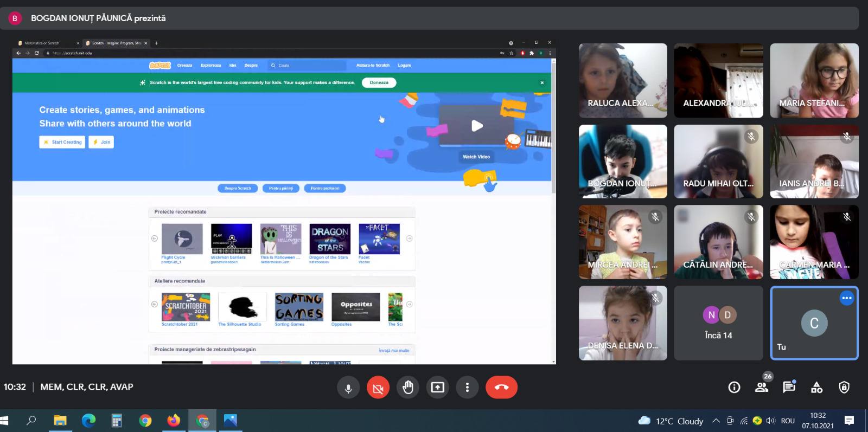Open more options three-dot menu
Viewport: 868px width, 432px height.
[467, 388]
